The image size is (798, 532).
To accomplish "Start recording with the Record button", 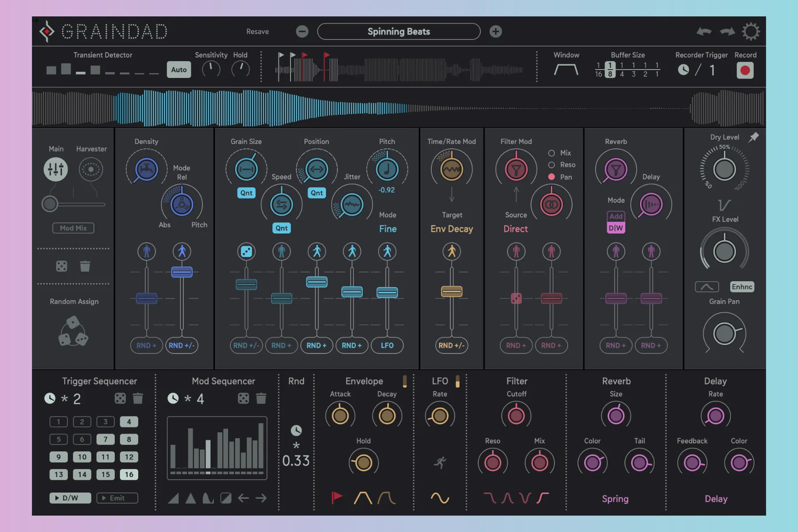I will [x=745, y=70].
